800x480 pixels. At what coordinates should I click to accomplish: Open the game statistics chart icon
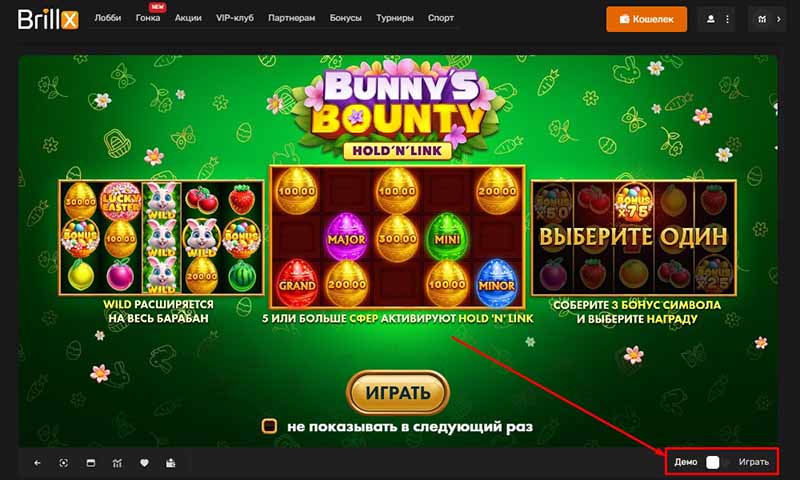pyautogui.click(x=117, y=463)
